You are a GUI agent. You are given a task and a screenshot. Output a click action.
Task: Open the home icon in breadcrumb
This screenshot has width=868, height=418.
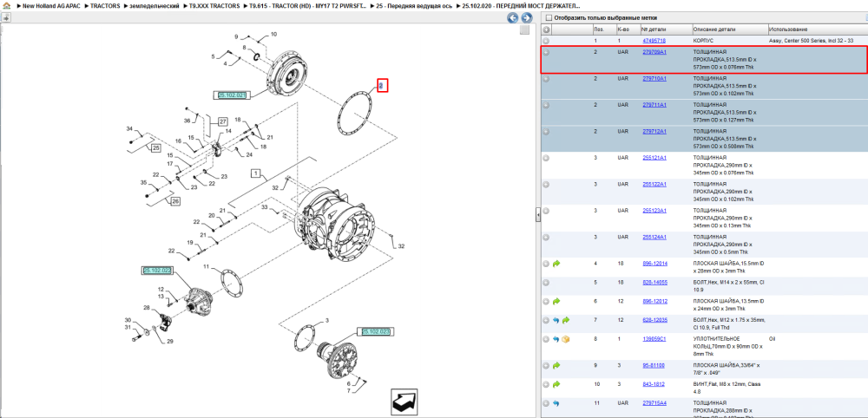tap(7, 5)
